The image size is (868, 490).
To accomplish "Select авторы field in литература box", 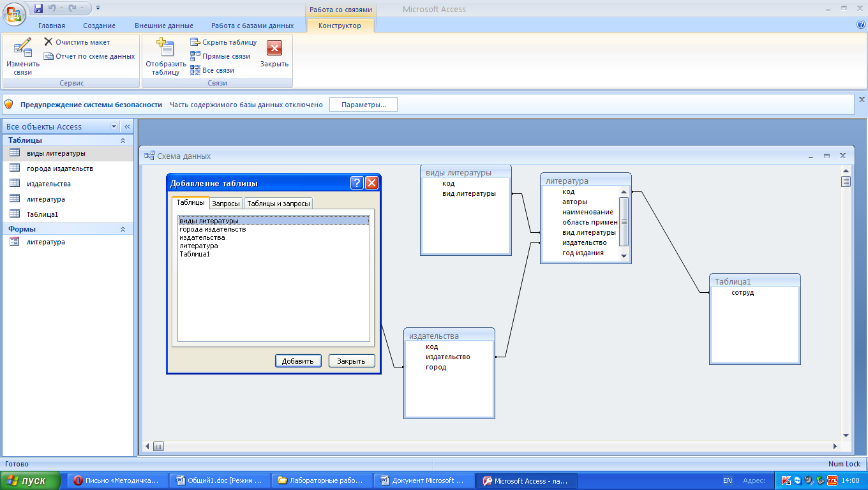I will (574, 202).
